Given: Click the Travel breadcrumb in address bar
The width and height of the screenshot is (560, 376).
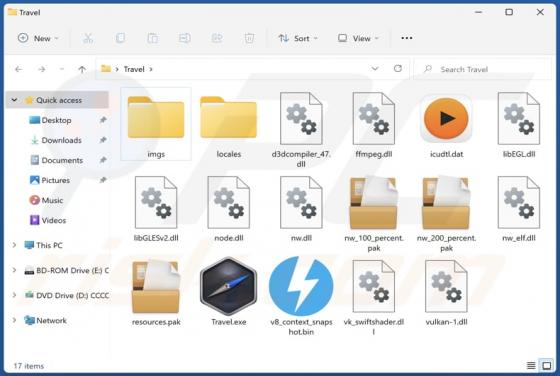Looking at the screenshot, I should click(134, 69).
